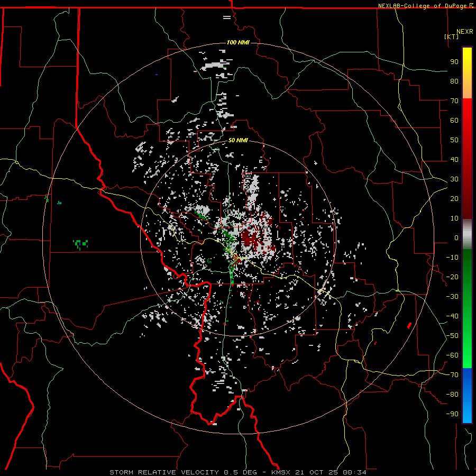The image size is (476, 476).
Task: Click the [KT] units label
Action: 452,36
